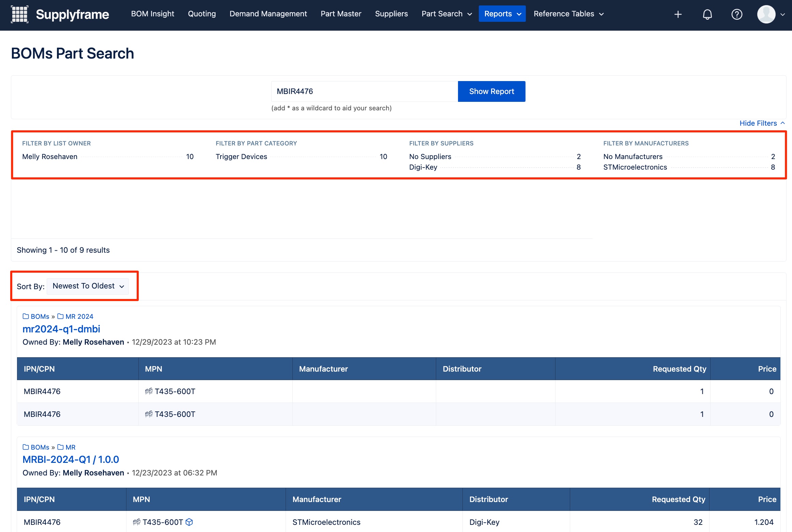The image size is (792, 532).
Task: Open the Quoting menu item
Action: coord(202,14)
